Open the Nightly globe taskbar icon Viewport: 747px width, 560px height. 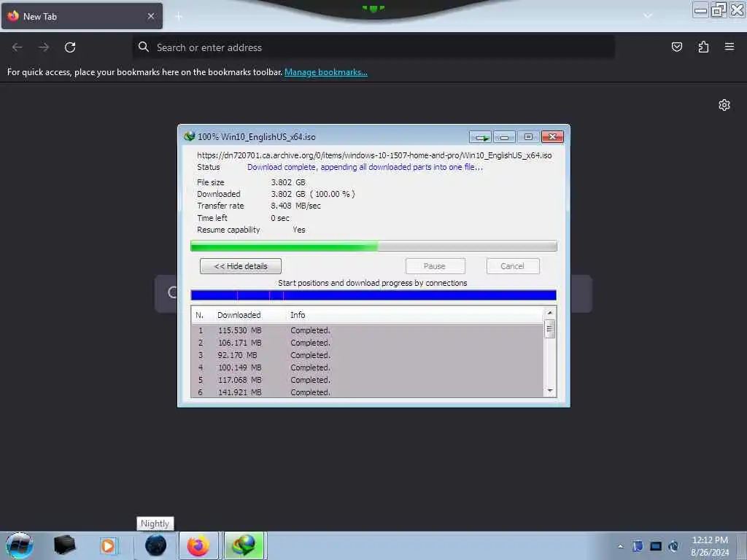click(156, 545)
